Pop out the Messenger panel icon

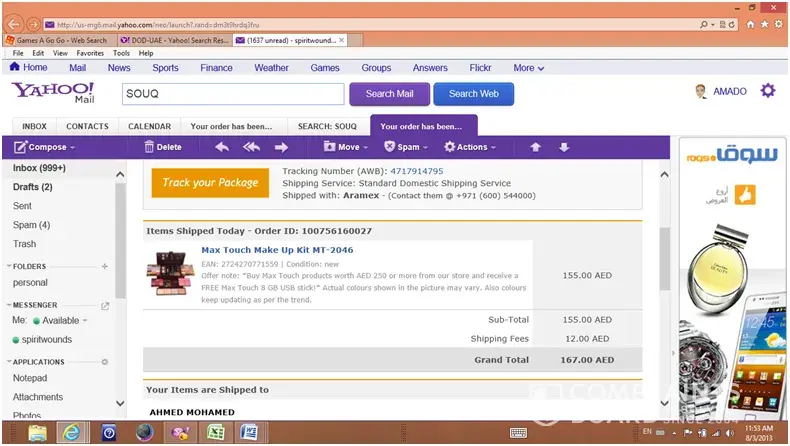(105, 305)
